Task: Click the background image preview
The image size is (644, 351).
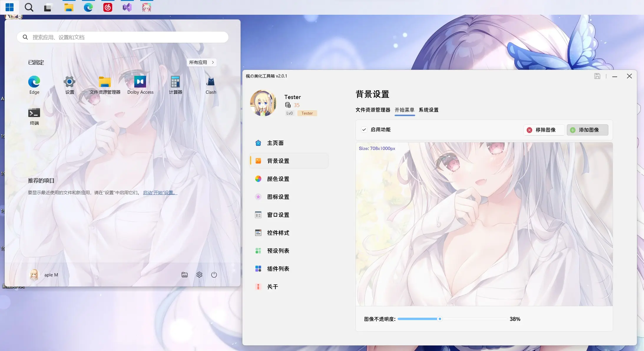Action: click(x=484, y=224)
